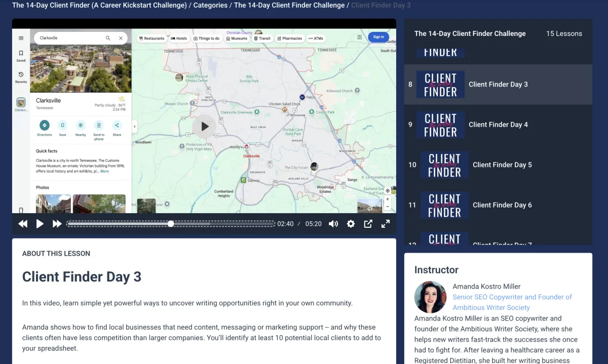Click the rewind button in video controls
This screenshot has width=608, height=364.
click(23, 224)
